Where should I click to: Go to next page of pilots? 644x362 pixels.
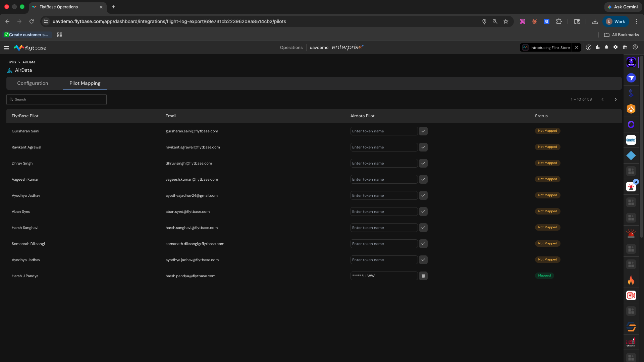[x=615, y=100]
